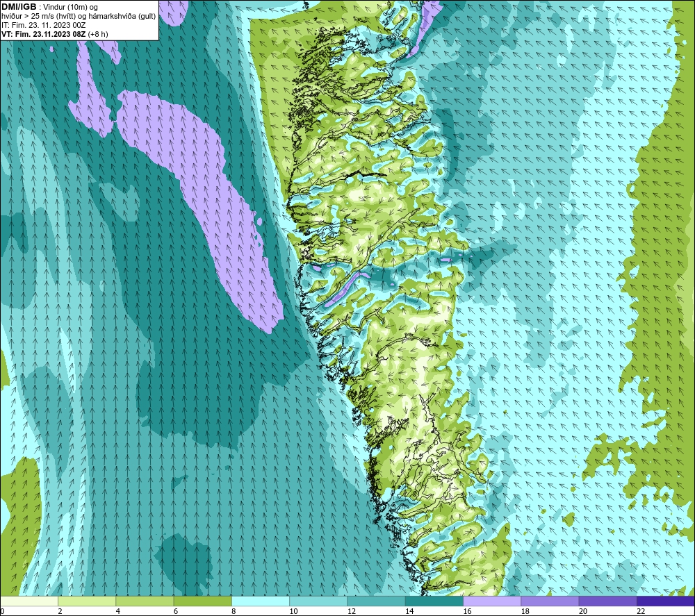The height and width of the screenshot is (616, 695).
Task: Select the 18–20 m/s purple swatch
Action: pyautogui.click(x=550, y=601)
